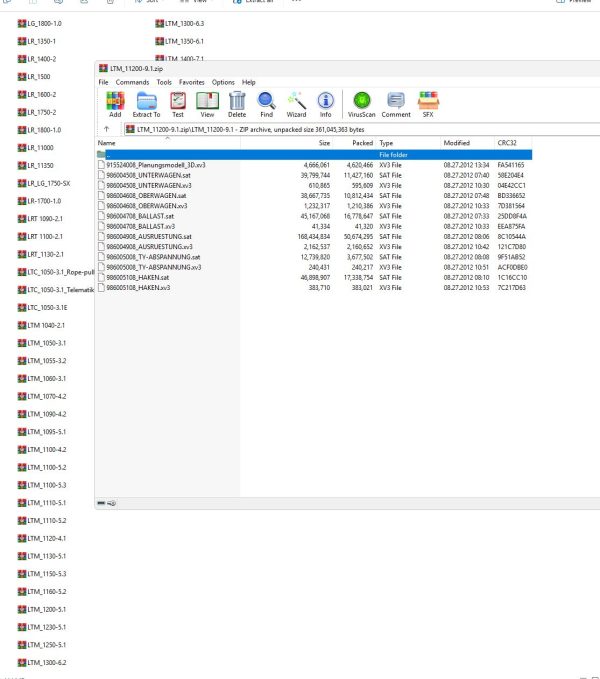This screenshot has height=679, width=600.
Task: Sort by Type column header
Action: coord(408,143)
